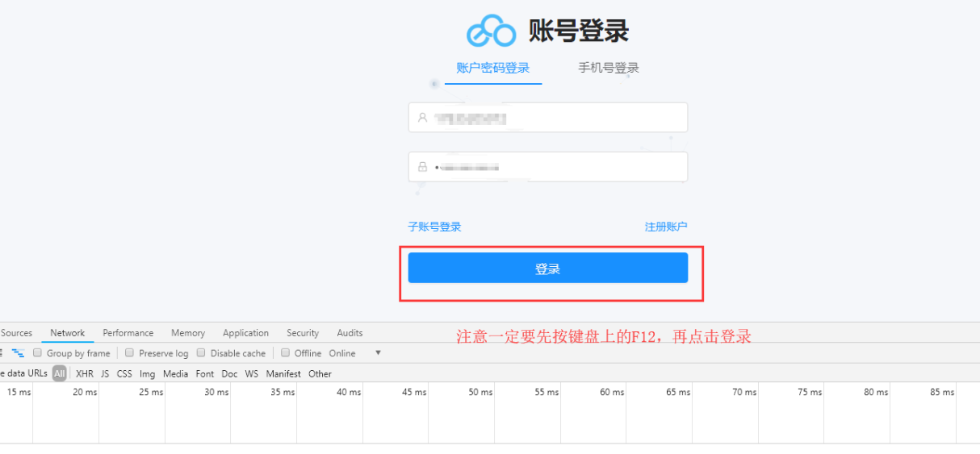Open the Performance panel tab
The width and height of the screenshot is (980, 454).
click(x=128, y=333)
